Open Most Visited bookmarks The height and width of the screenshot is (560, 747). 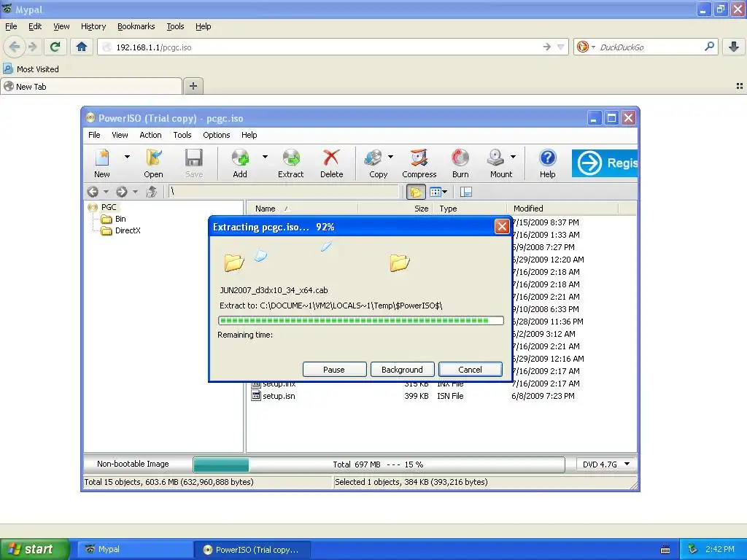[x=31, y=69]
